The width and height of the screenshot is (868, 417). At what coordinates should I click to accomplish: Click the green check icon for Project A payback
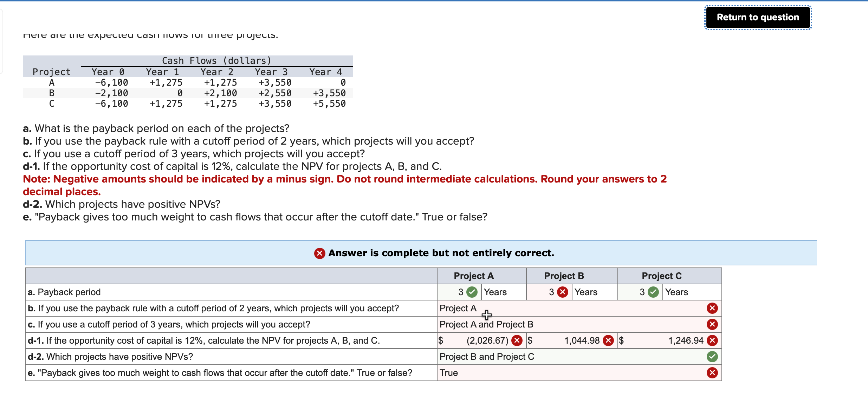point(472,292)
